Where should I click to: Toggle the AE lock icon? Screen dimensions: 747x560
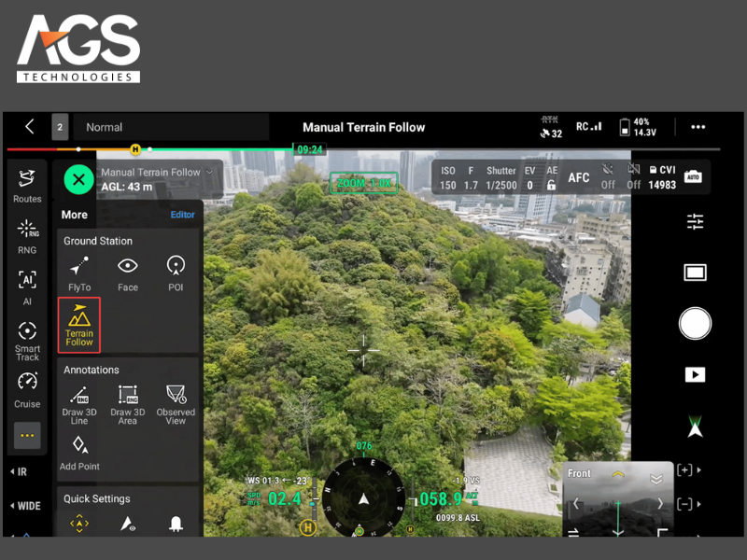click(552, 185)
